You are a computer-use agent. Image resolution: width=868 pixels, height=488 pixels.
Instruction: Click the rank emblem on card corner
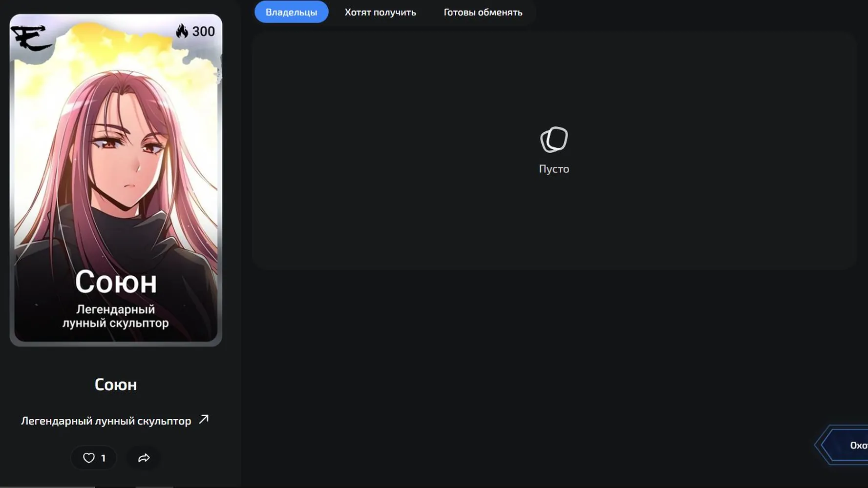pyautogui.click(x=31, y=38)
